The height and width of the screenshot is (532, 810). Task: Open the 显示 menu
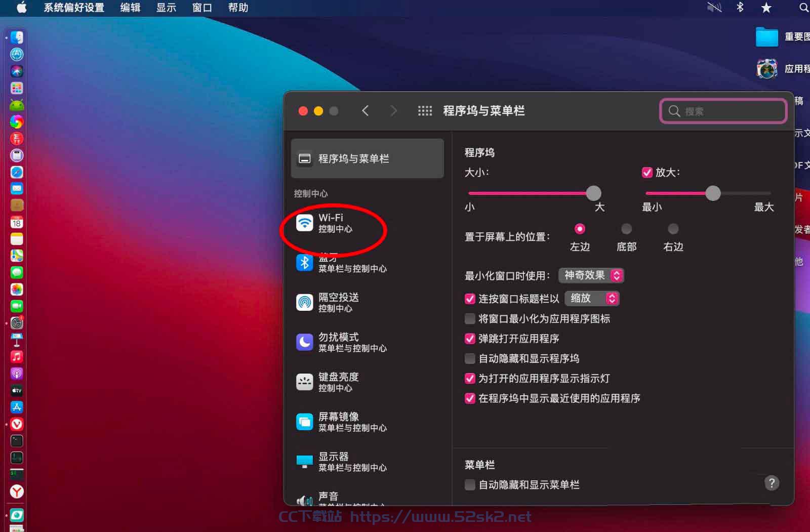coord(166,8)
